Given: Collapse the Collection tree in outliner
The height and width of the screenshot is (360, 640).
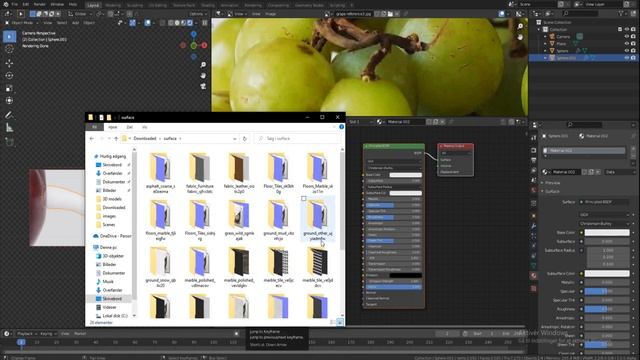Looking at the screenshot, I should click(539, 29).
